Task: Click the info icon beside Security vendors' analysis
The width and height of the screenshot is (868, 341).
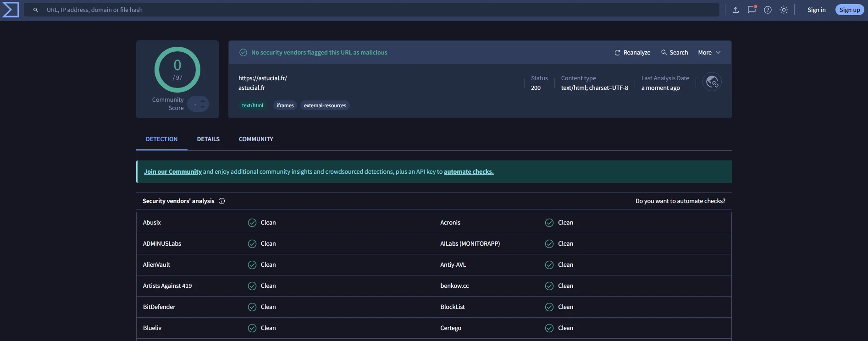Action: tap(222, 201)
